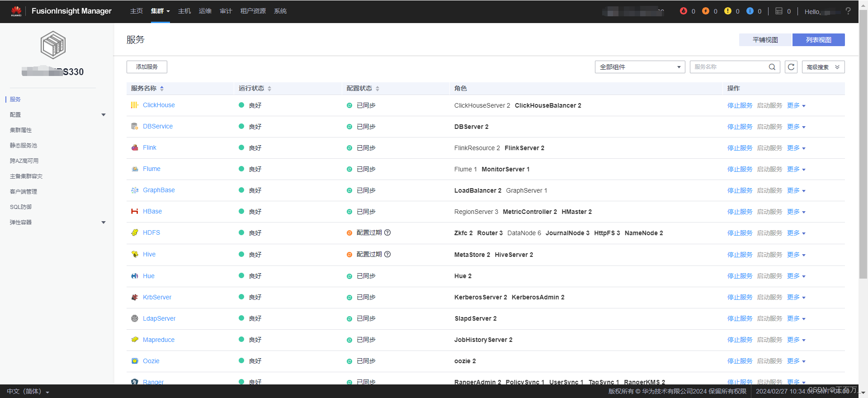Expand the 弹性容器 sidebar section
Image resolution: width=868 pixels, height=398 pixels.
(x=104, y=223)
